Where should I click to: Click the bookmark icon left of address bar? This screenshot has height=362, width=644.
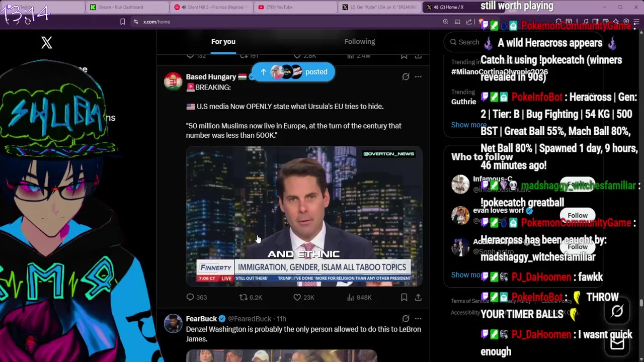tap(122, 22)
